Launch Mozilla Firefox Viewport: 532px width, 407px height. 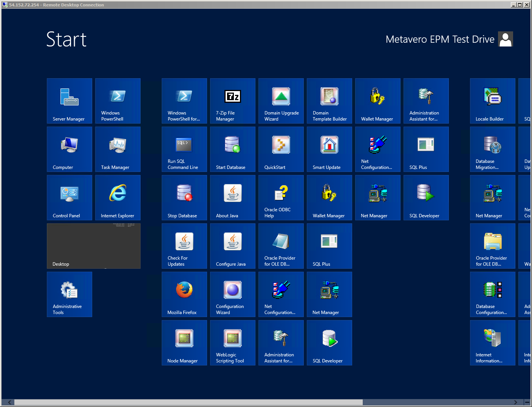184,294
